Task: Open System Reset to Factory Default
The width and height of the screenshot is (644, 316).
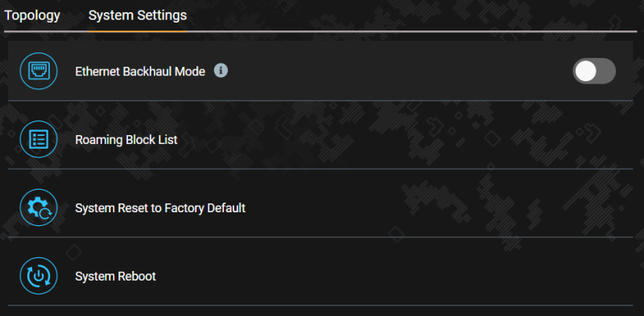Action: click(x=320, y=207)
